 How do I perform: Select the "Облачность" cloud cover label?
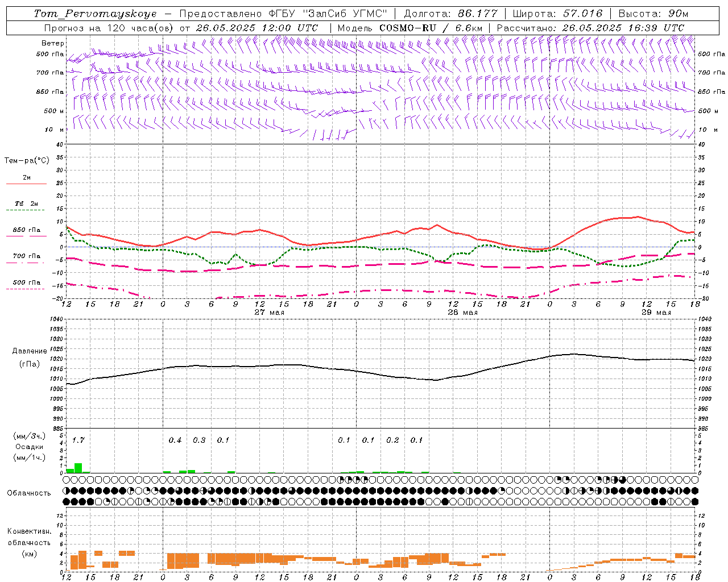[x=29, y=493]
